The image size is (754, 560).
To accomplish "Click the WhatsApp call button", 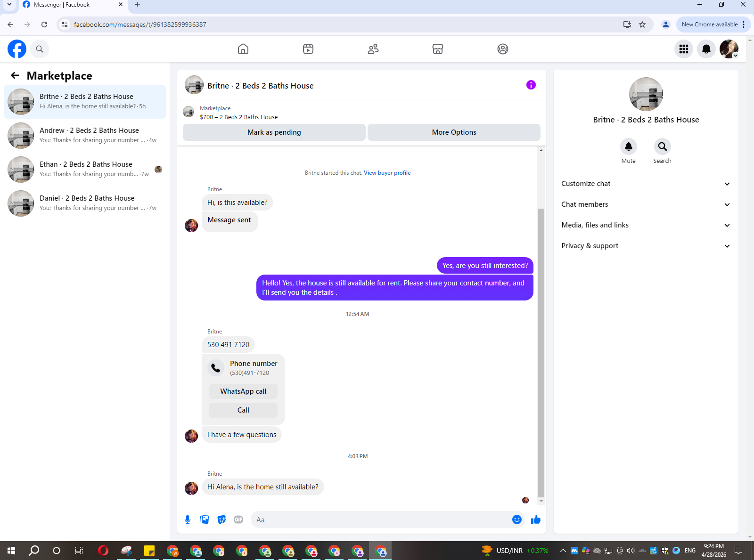I will (243, 391).
